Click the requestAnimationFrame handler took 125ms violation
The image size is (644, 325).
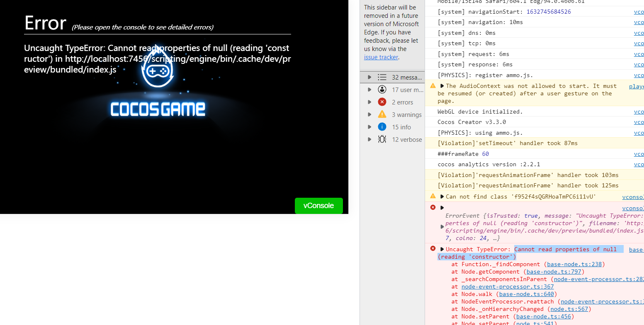tap(528, 186)
